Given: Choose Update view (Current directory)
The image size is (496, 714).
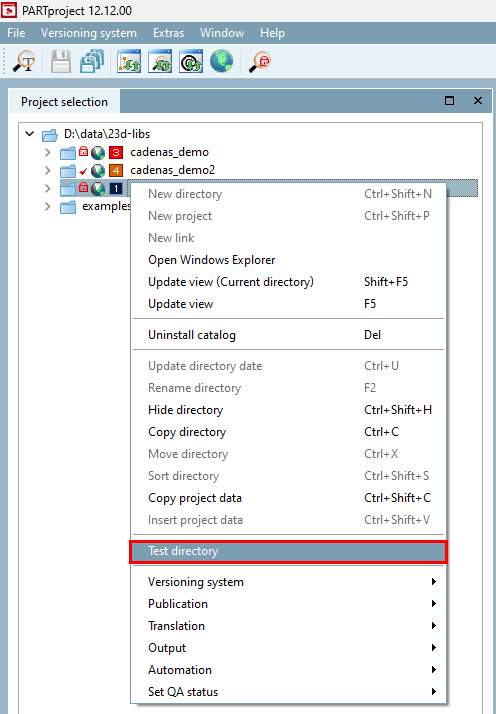Looking at the screenshot, I should point(288,282).
